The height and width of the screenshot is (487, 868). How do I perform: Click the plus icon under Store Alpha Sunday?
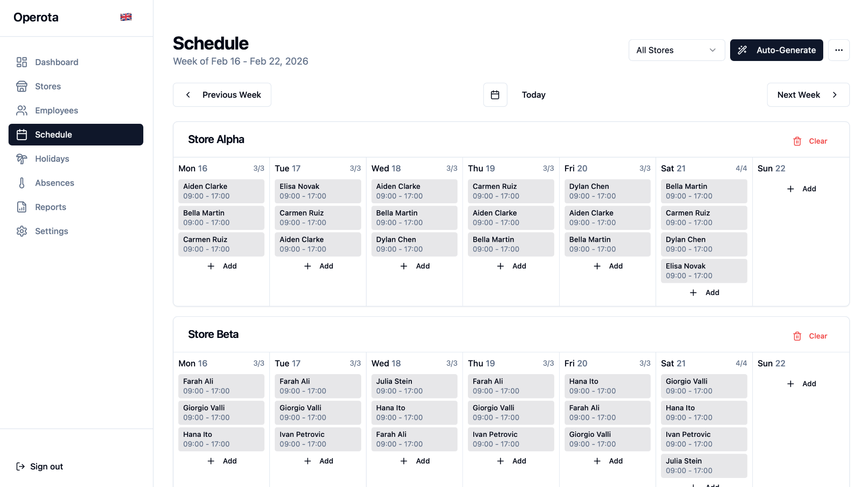click(x=790, y=189)
